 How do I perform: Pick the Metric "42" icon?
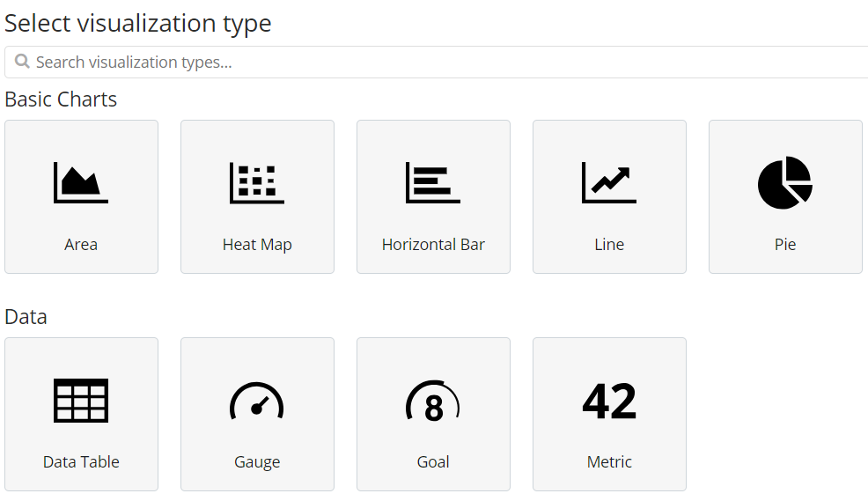(609, 401)
